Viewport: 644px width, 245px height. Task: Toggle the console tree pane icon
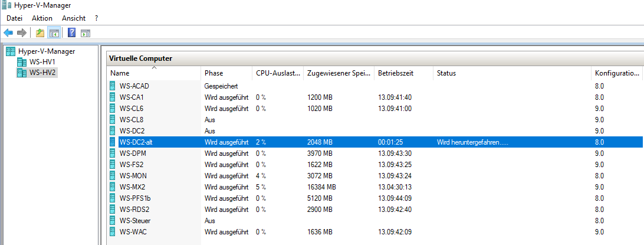tap(54, 33)
